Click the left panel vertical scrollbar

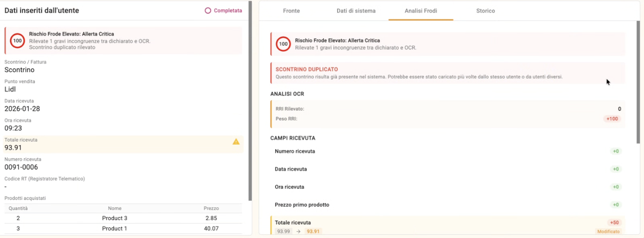tap(250, 101)
